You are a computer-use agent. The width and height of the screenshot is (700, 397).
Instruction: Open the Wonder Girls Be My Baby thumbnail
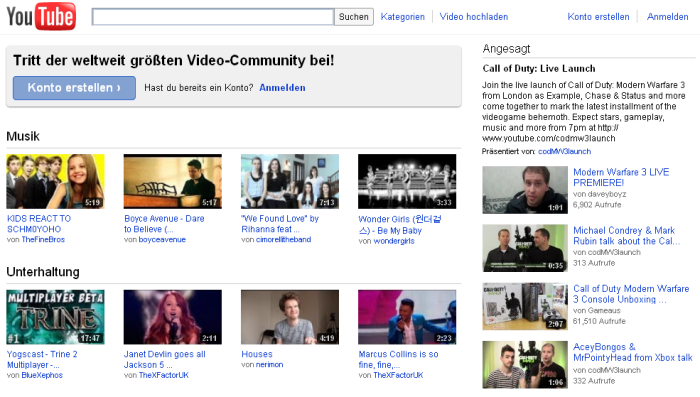click(407, 181)
